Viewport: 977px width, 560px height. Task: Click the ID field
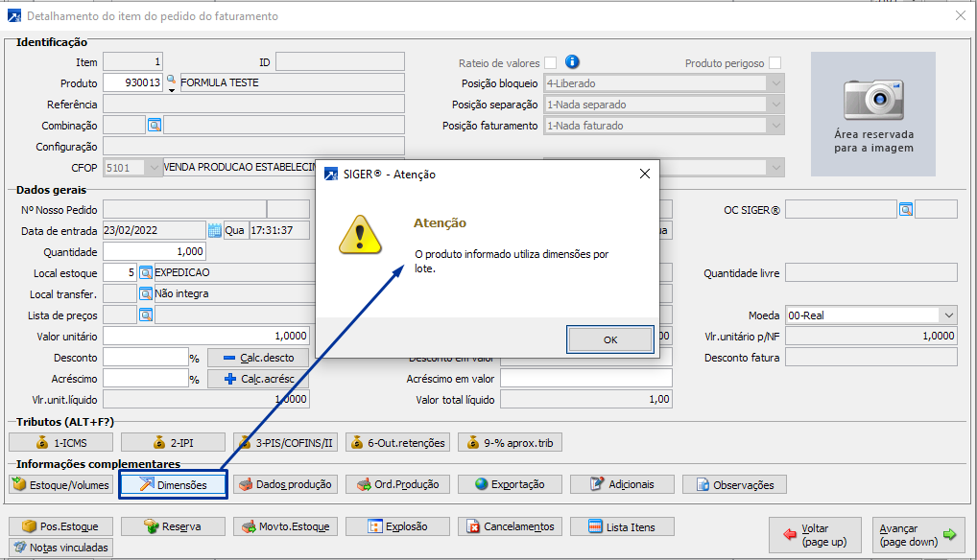[x=340, y=61]
